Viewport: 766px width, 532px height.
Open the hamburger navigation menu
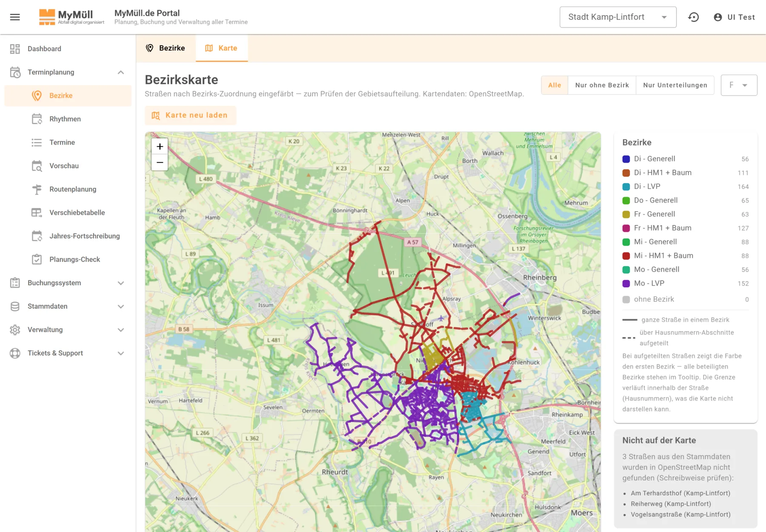(15, 17)
